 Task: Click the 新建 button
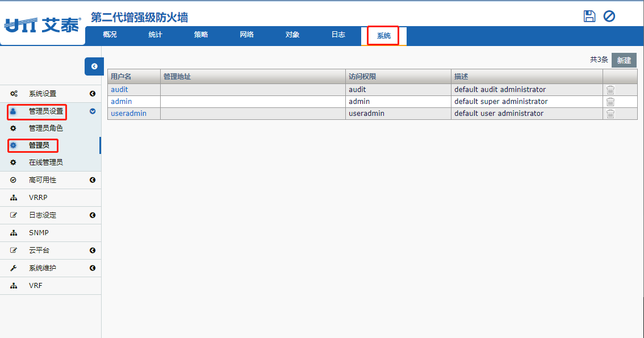(624, 60)
